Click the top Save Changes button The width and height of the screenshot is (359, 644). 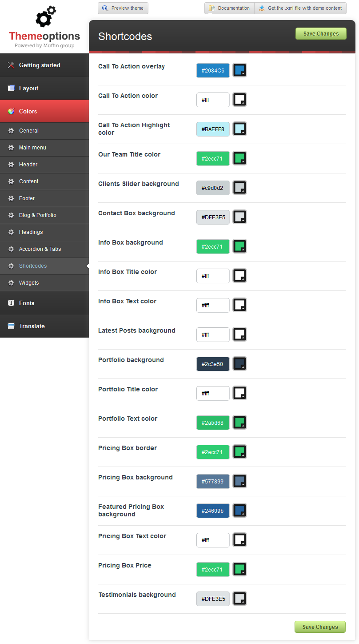coord(321,34)
